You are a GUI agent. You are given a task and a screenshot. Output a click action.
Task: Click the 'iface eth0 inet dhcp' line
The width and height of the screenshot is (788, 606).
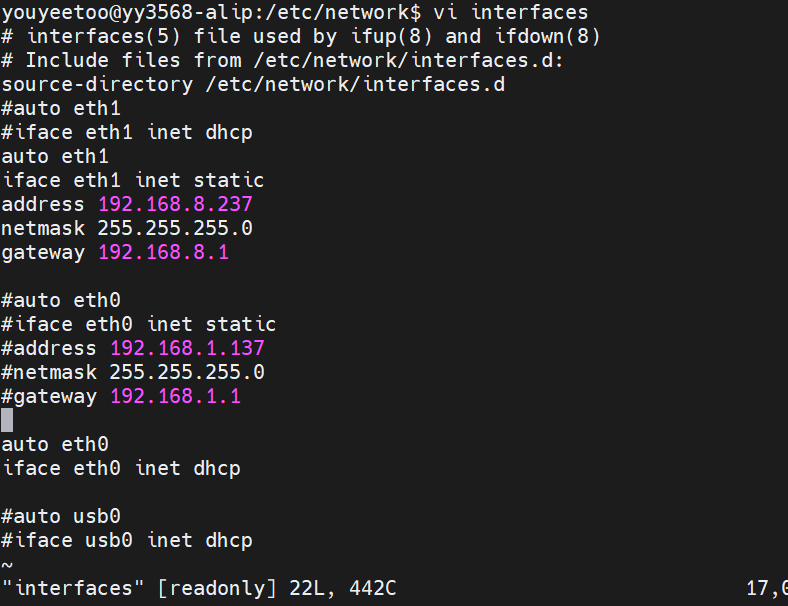121,468
